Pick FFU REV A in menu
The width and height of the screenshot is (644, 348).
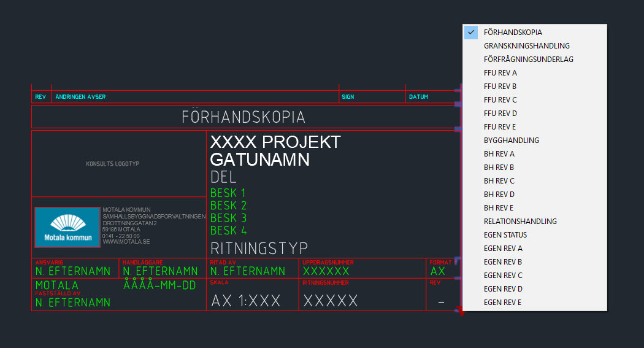point(500,73)
